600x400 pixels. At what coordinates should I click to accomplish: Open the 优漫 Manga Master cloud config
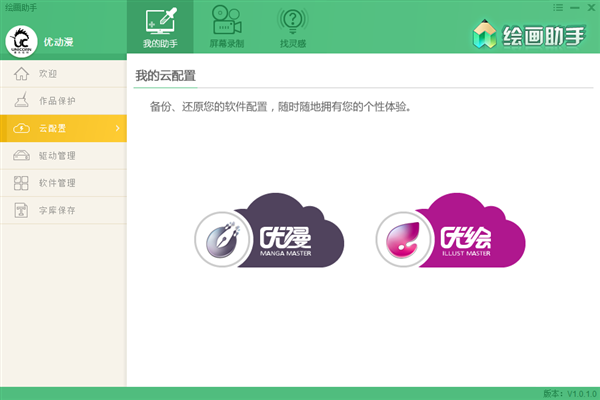tap(269, 230)
